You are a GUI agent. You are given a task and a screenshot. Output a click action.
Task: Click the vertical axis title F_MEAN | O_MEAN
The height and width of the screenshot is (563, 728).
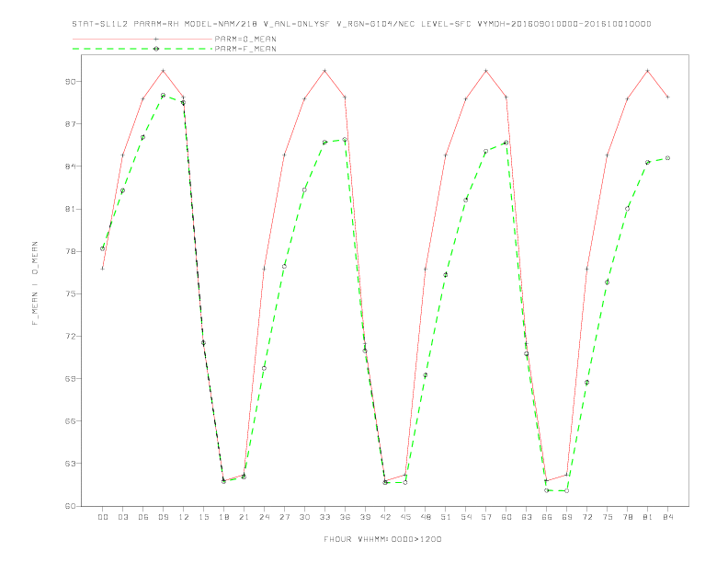(35, 283)
